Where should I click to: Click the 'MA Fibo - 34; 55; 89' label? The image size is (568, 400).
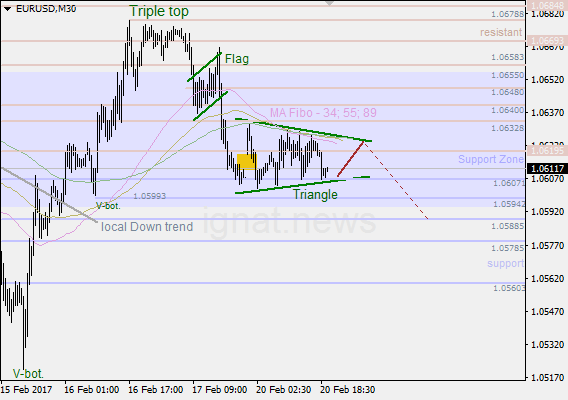pos(323,113)
